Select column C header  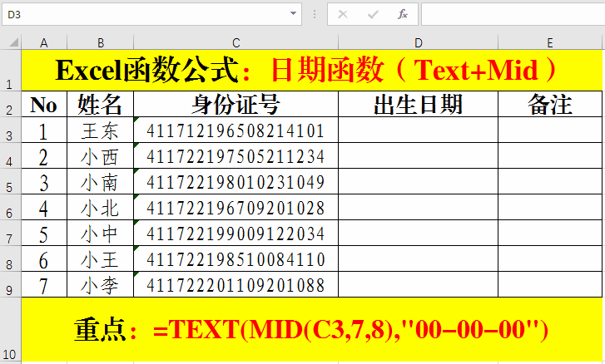point(236,42)
